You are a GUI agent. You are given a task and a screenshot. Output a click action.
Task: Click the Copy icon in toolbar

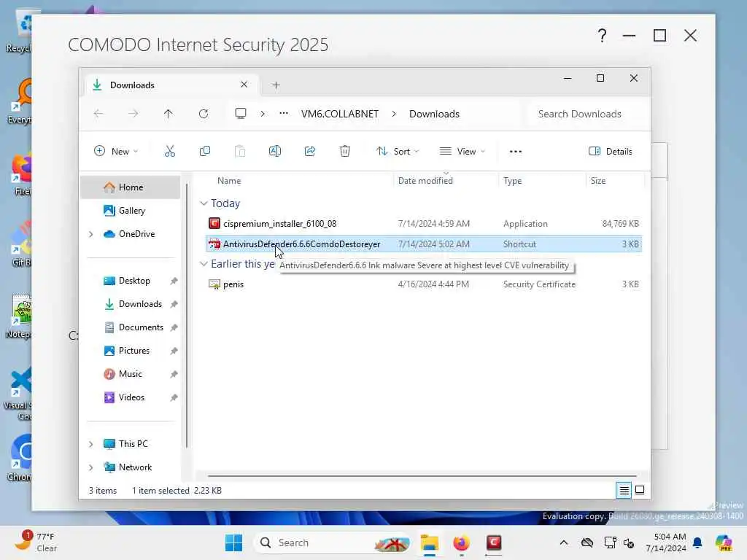(x=205, y=152)
